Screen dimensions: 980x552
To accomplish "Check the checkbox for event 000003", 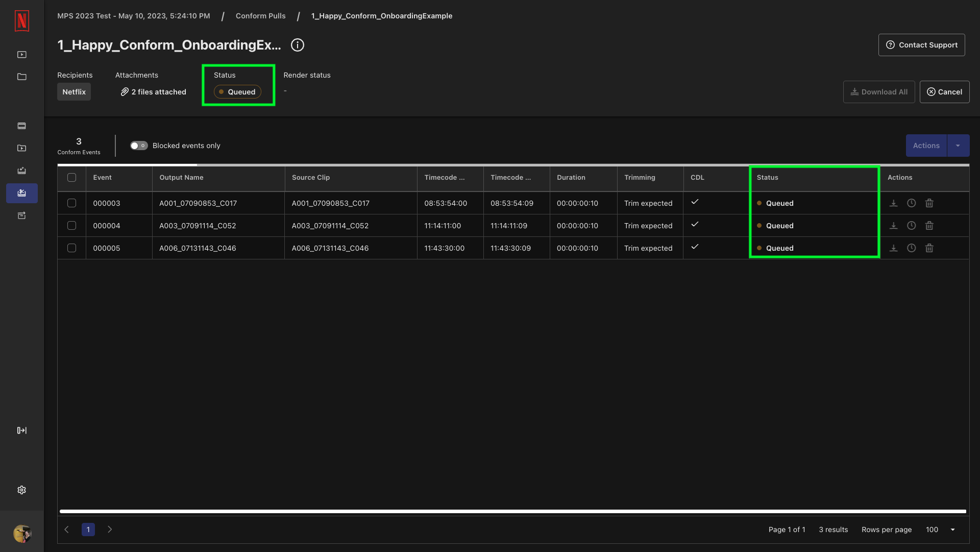I will coord(72,203).
